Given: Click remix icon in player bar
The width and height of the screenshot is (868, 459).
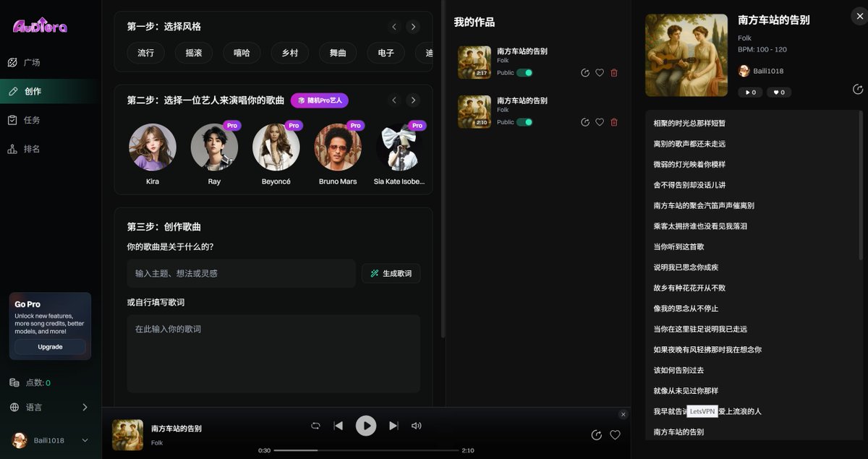Looking at the screenshot, I should point(597,435).
